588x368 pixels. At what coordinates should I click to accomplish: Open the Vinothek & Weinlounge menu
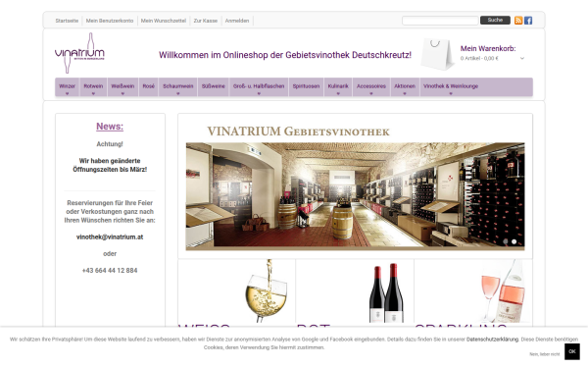[x=451, y=86]
